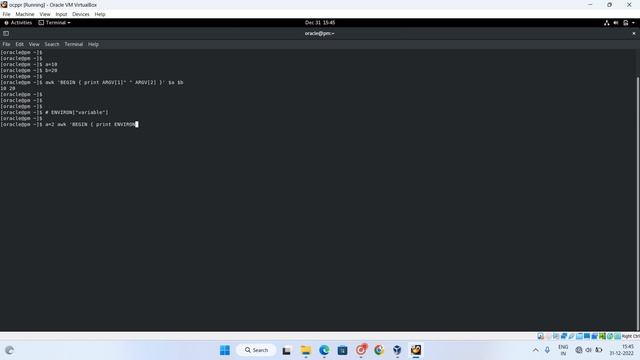Open the terminal's Edit menu
This screenshot has height=360, width=640.
(20, 44)
